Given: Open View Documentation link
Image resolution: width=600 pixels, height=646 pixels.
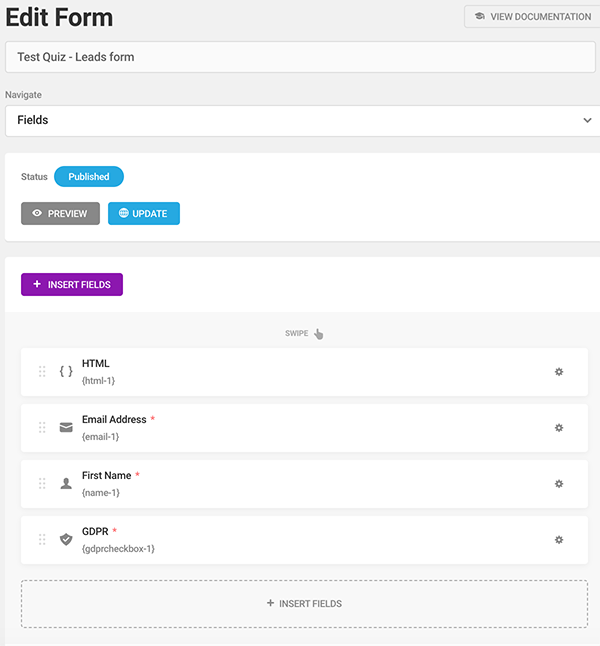Looking at the screenshot, I should tap(532, 17).
